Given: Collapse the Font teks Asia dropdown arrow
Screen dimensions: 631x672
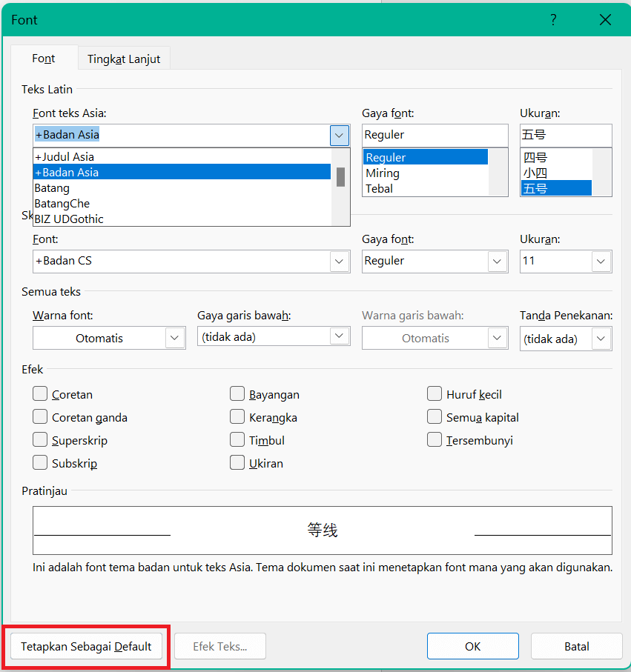Looking at the screenshot, I should click(340, 135).
